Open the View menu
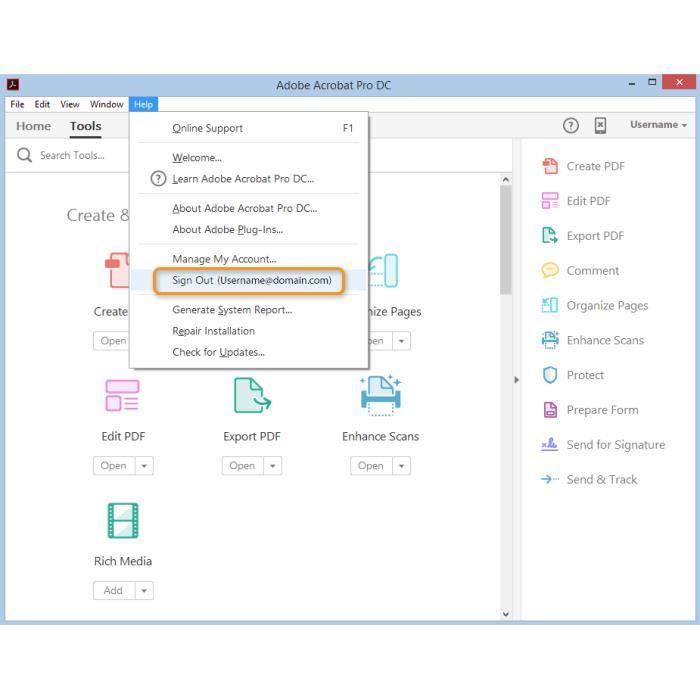700x700 pixels. (x=70, y=104)
